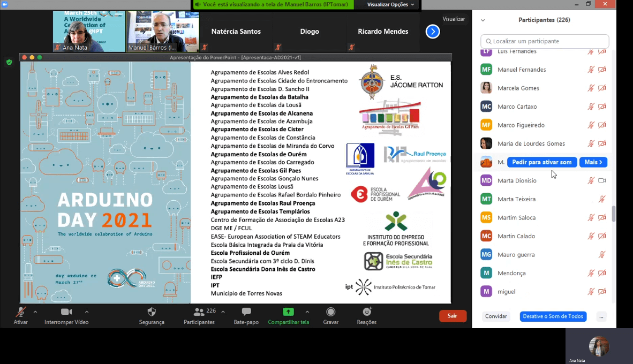Click the Localizar um participante search field
633x364 pixels.
545,41
